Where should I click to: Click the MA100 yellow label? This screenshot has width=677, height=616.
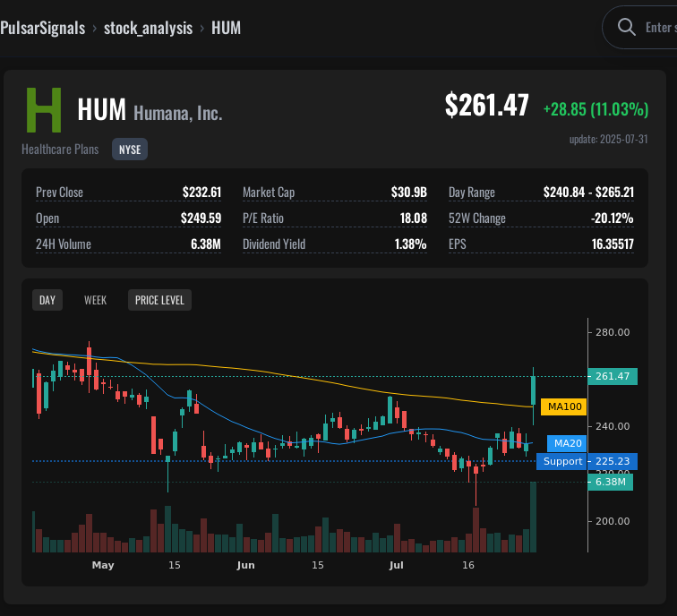click(x=564, y=406)
